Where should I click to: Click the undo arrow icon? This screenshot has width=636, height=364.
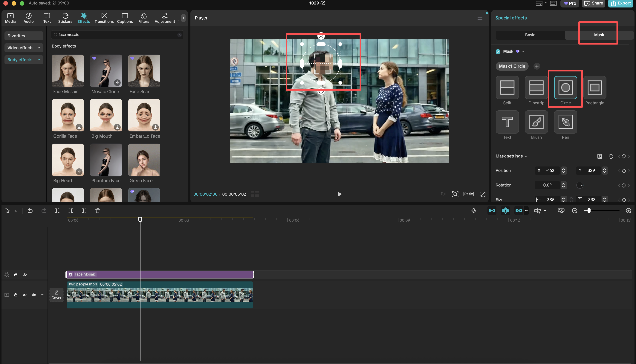30,211
